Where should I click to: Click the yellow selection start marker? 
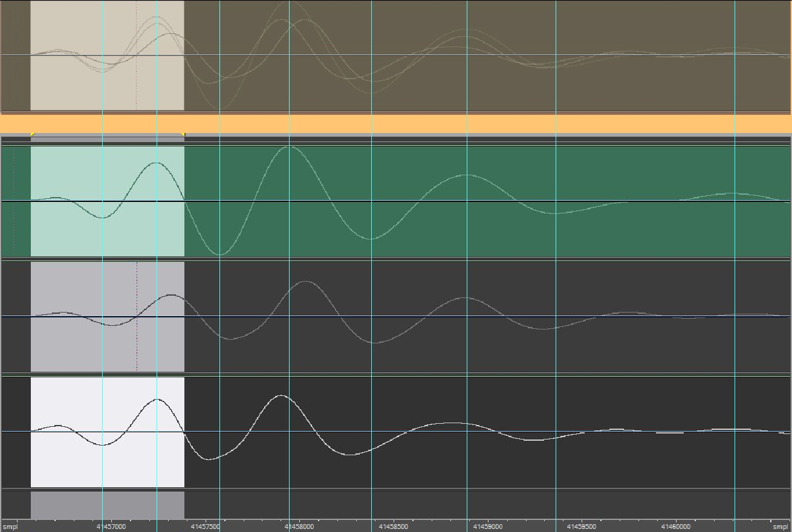point(33,134)
